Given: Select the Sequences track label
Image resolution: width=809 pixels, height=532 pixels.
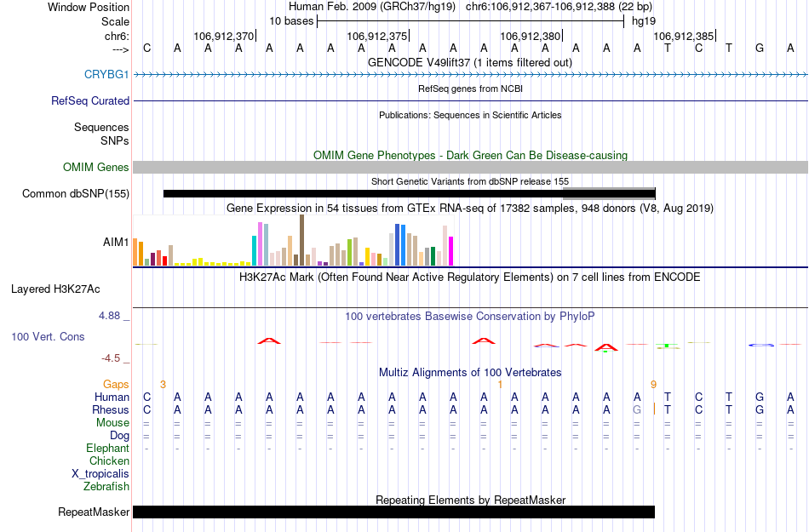Looking at the screenshot, I should 101,127.
